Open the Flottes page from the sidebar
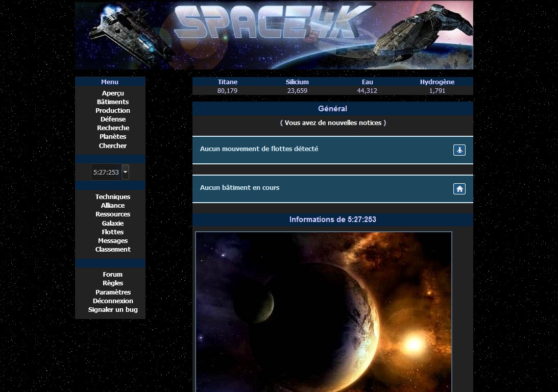 [112, 232]
